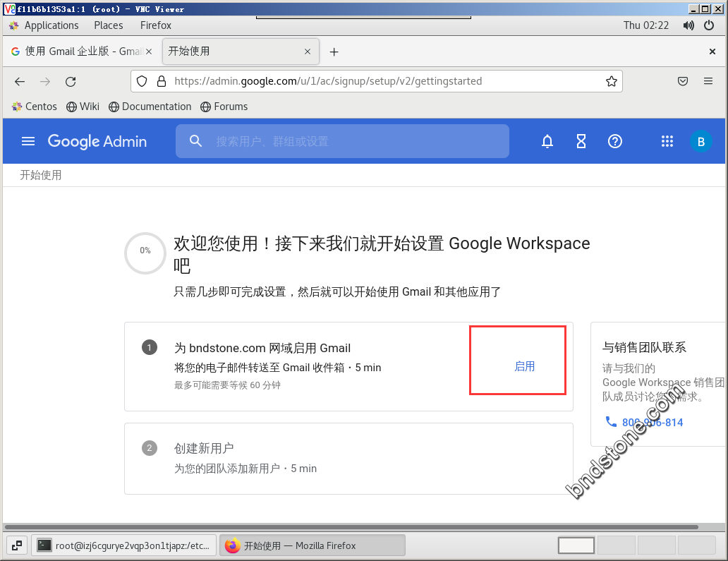Click the phone icon next to 800 number
Image resolution: width=728 pixels, height=561 pixels.
click(x=610, y=422)
